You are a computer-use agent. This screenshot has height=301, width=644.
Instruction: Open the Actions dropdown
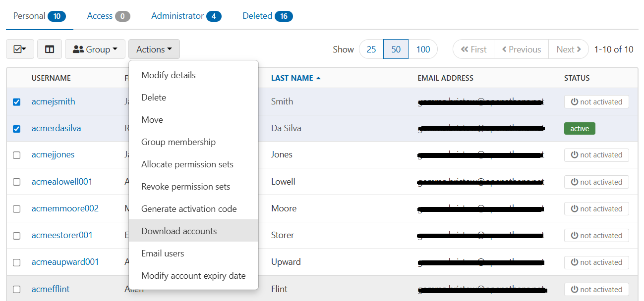[x=154, y=49]
